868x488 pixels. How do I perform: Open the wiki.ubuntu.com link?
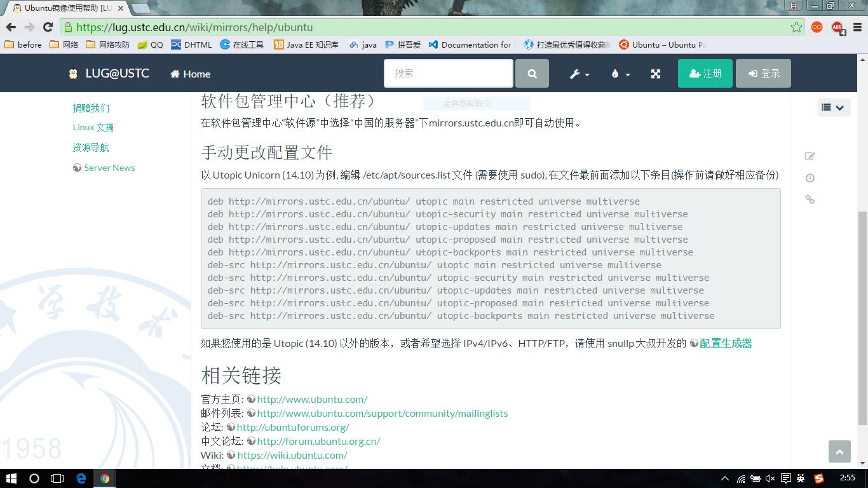[292, 455]
